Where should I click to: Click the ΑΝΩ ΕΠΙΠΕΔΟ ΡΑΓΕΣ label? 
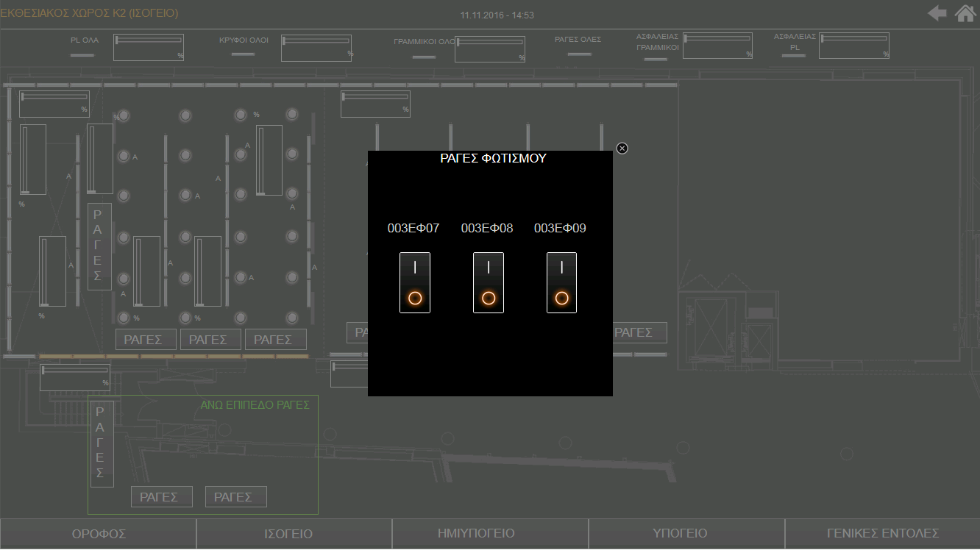pos(255,405)
